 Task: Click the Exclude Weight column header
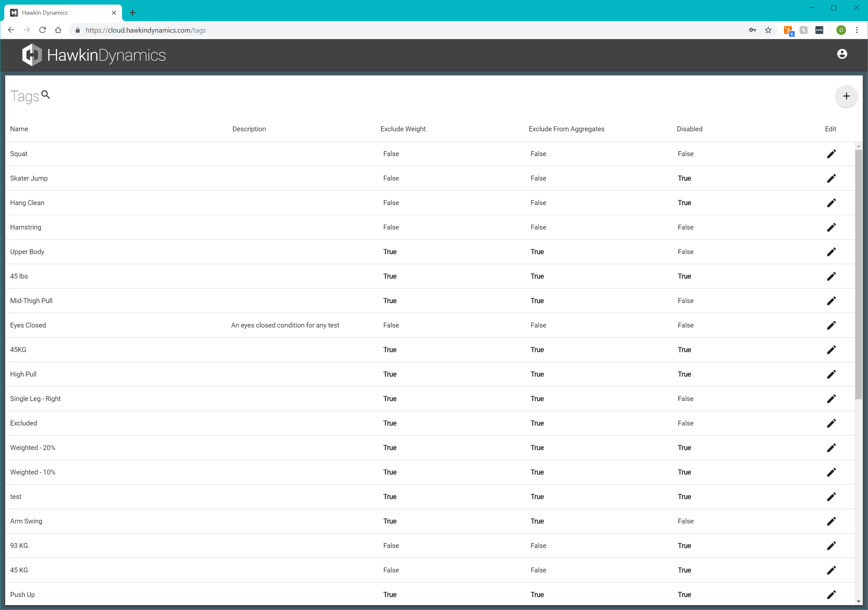coord(403,129)
